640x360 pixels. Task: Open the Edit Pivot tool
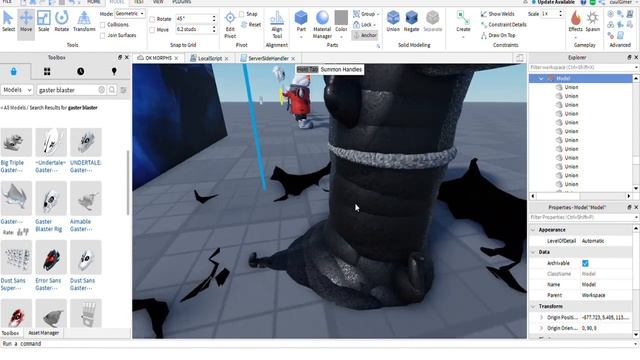230,25
